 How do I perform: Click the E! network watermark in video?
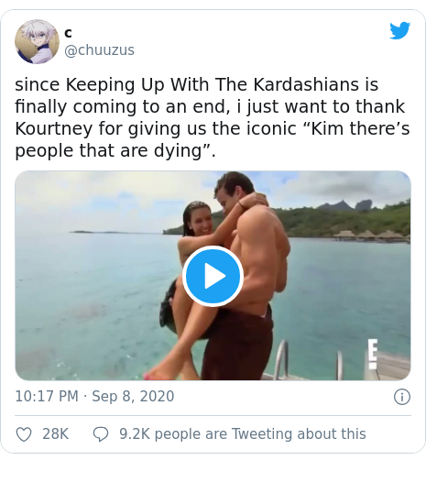tap(372, 354)
